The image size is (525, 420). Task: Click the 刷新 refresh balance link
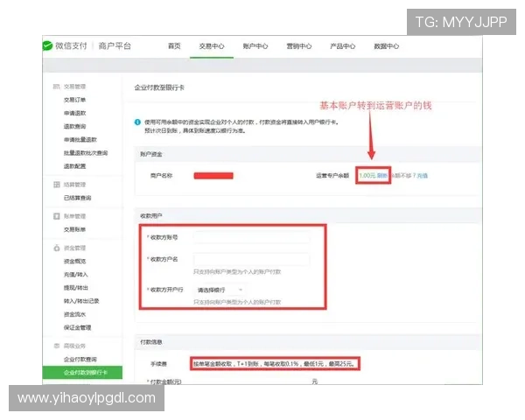tap(382, 175)
